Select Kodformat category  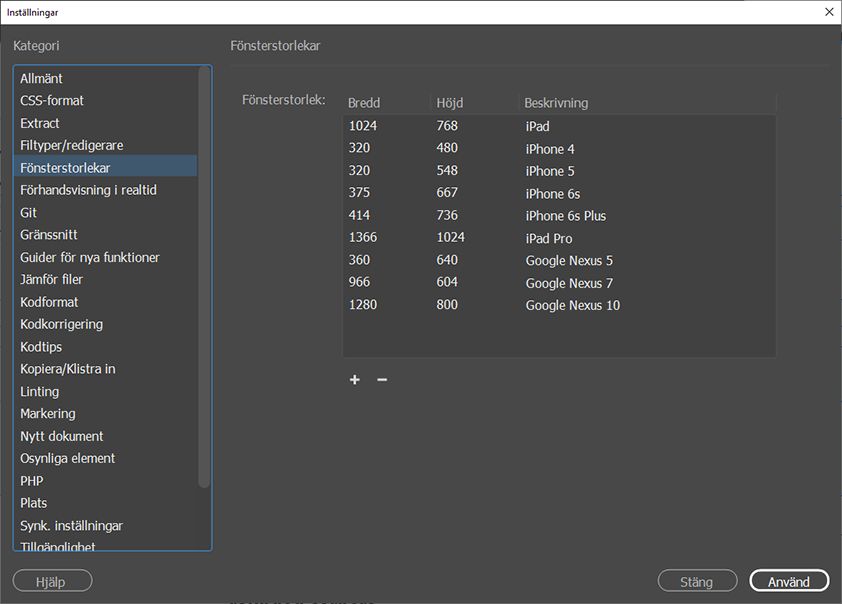[x=105, y=302]
